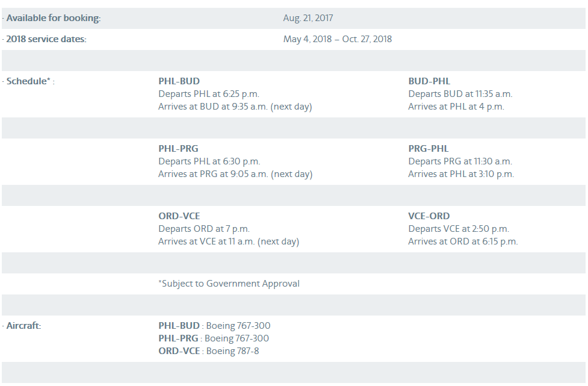Click the VCE-ORD schedule heading

coord(429,216)
